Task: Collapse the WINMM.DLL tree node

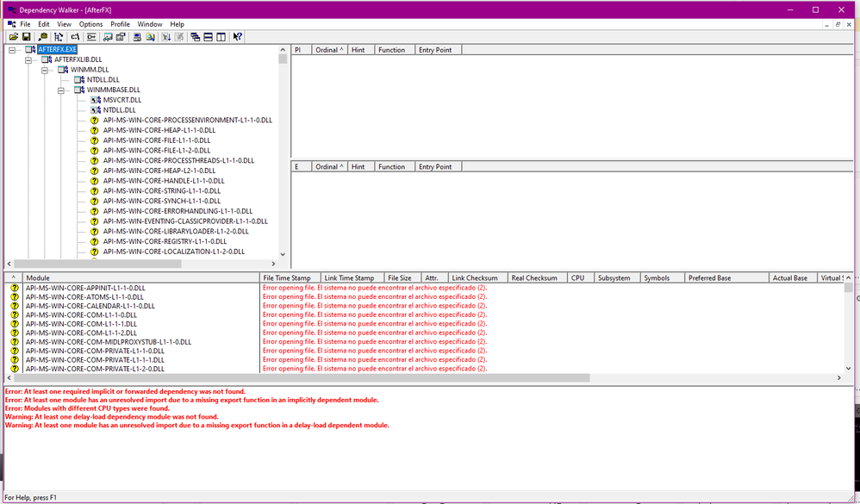Action: click(x=45, y=70)
